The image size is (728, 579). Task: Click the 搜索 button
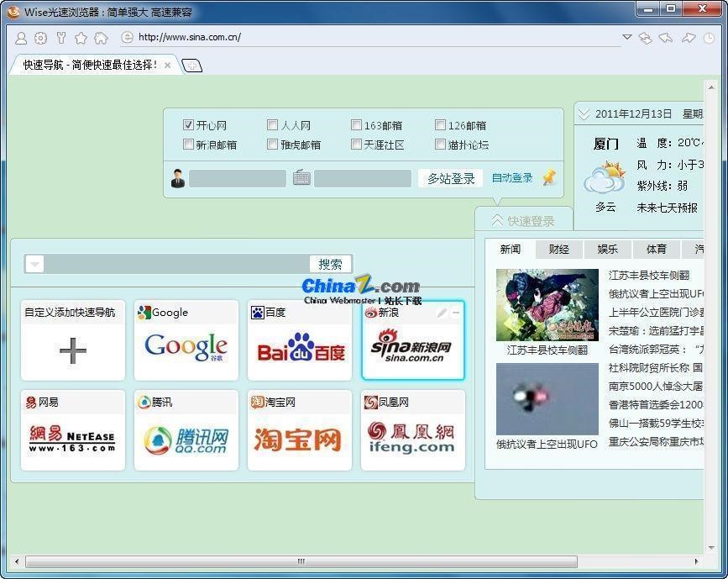(x=330, y=264)
